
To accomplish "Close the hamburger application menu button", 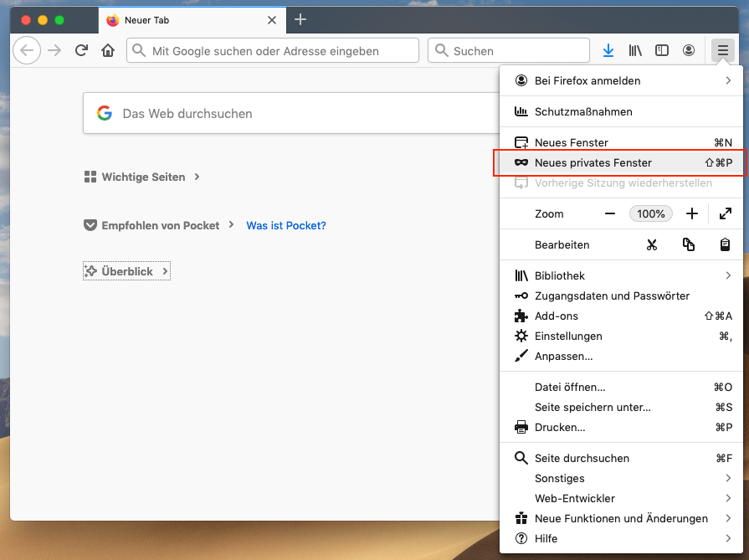I will 723,50.
